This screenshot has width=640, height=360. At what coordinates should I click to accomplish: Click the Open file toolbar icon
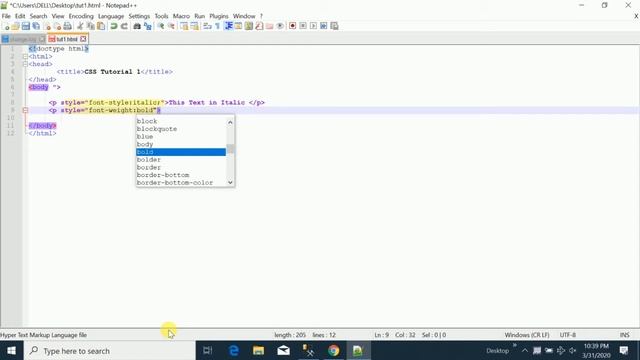(16, 26)
